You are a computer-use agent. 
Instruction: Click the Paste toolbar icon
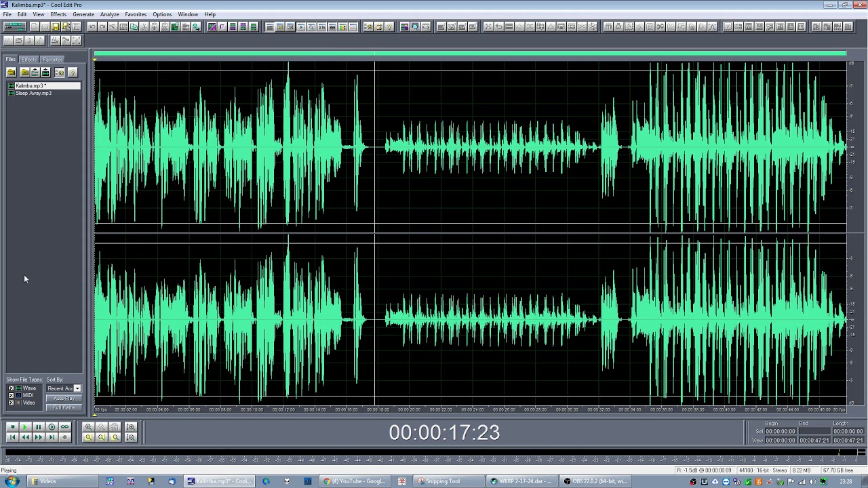point(154,26)
